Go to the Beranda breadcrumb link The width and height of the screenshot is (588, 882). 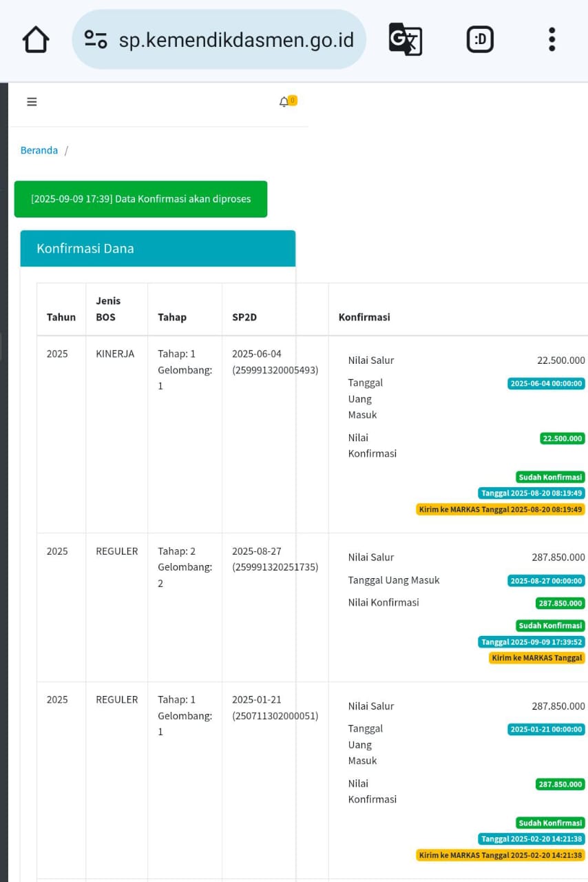click(39, 150)
